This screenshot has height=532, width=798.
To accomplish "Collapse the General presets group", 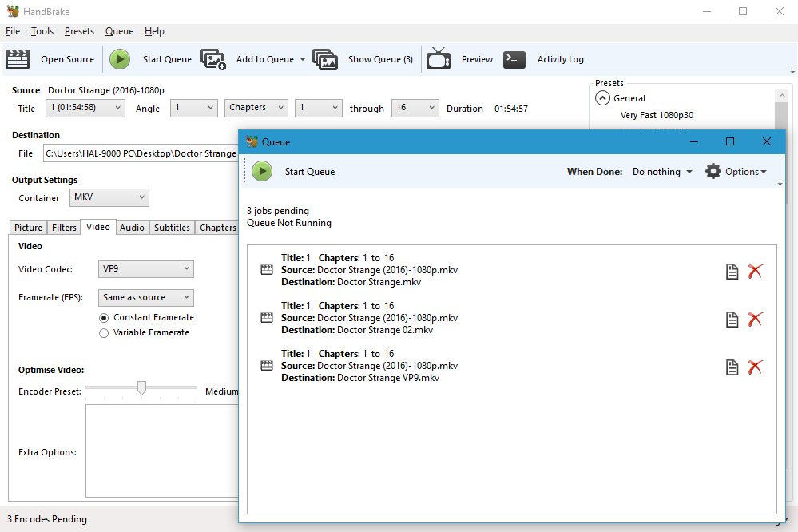I will pos(601,98).
